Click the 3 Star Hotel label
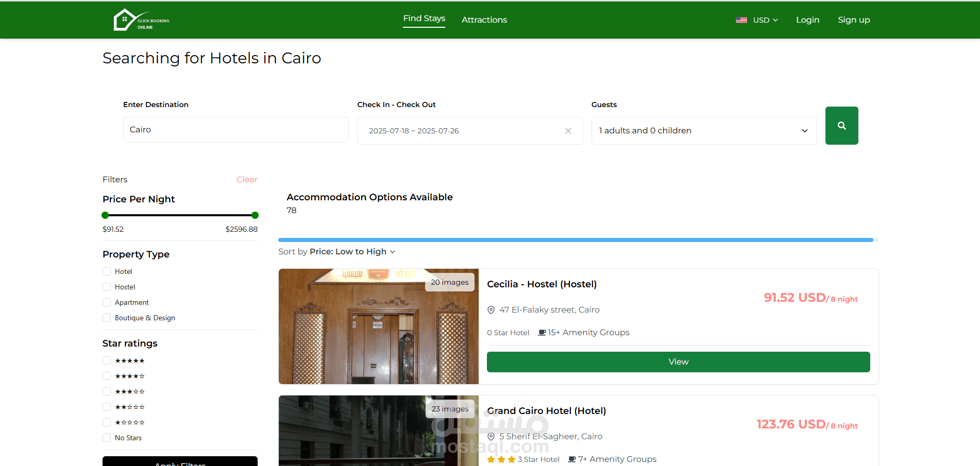This screenshot has width=980, height=466. click(538, 460)
